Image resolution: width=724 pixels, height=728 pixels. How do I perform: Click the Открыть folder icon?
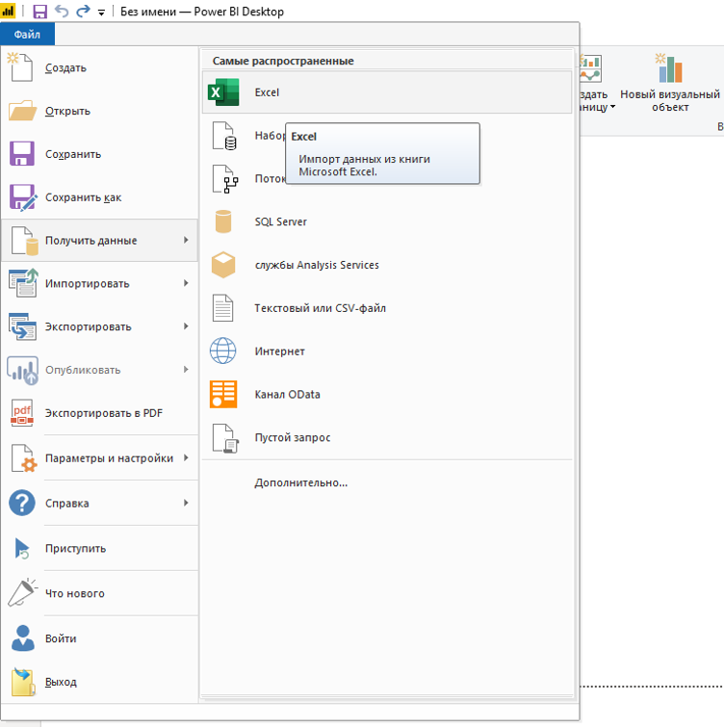pyautogui.click(x=22, y=111)
